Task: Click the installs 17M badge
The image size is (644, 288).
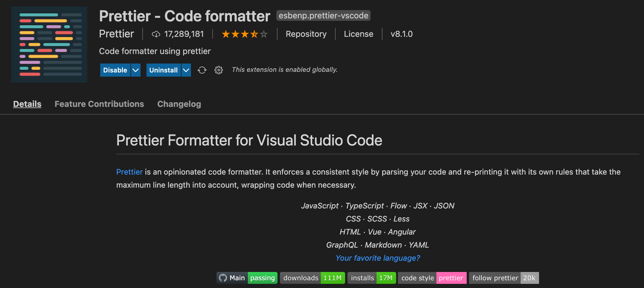Action: point(372,278)
